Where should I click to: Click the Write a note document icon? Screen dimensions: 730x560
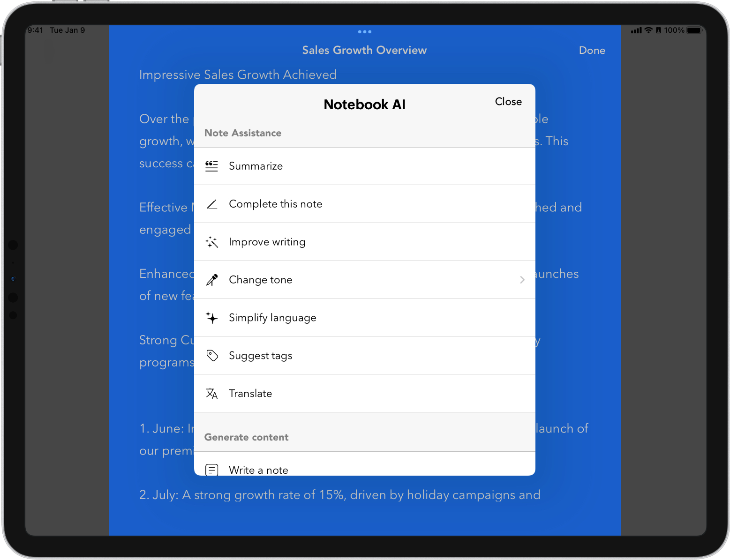point(212,469)
